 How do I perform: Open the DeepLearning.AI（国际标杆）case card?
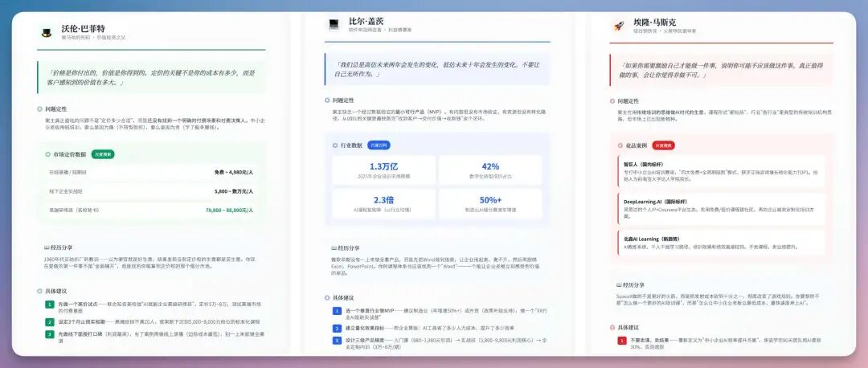point(721,209)
